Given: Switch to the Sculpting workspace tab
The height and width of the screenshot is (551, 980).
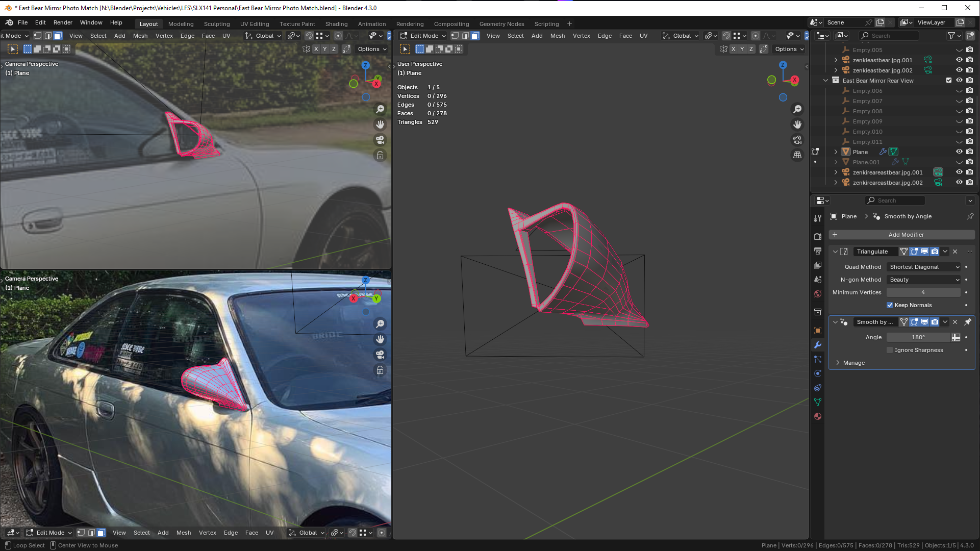Looking at the screenshot, I should [217, 24].
